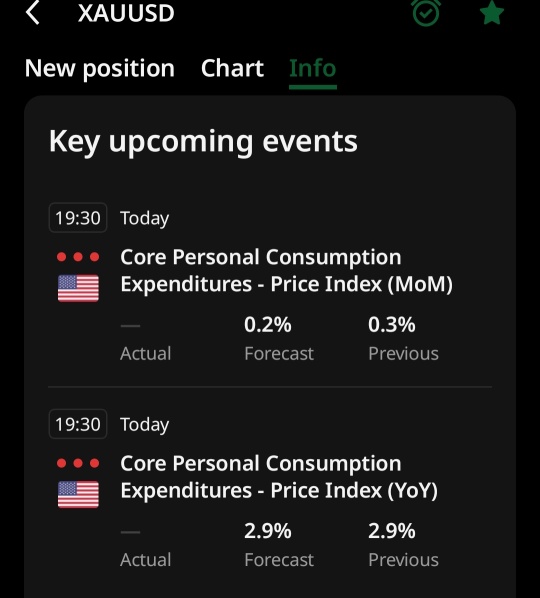This screenshot has height=598, width=540.
Task: Click Actual dash of MoM event
Action: tap(130, 326)
